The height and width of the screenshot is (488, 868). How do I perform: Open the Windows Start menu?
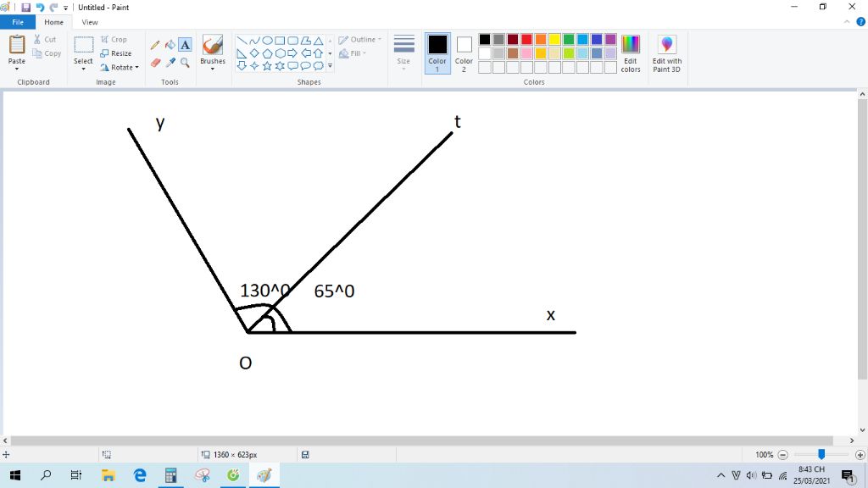click(15, 475)
